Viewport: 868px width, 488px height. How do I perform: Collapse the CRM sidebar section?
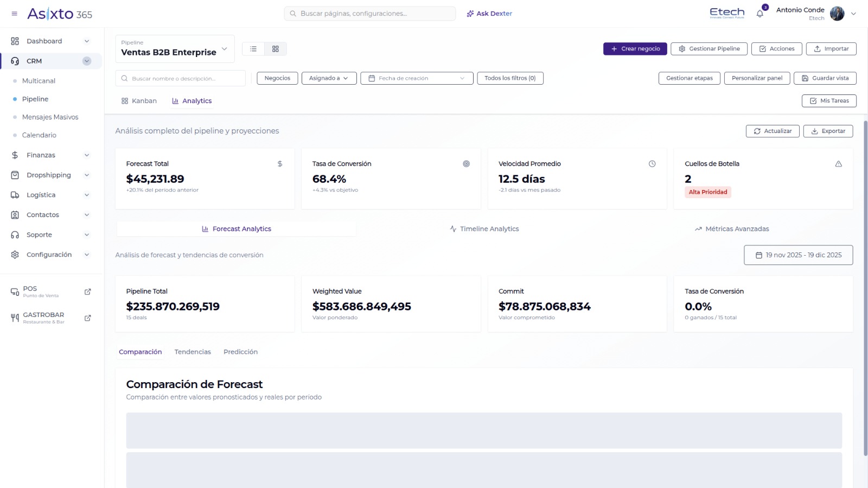pos(87,61)
